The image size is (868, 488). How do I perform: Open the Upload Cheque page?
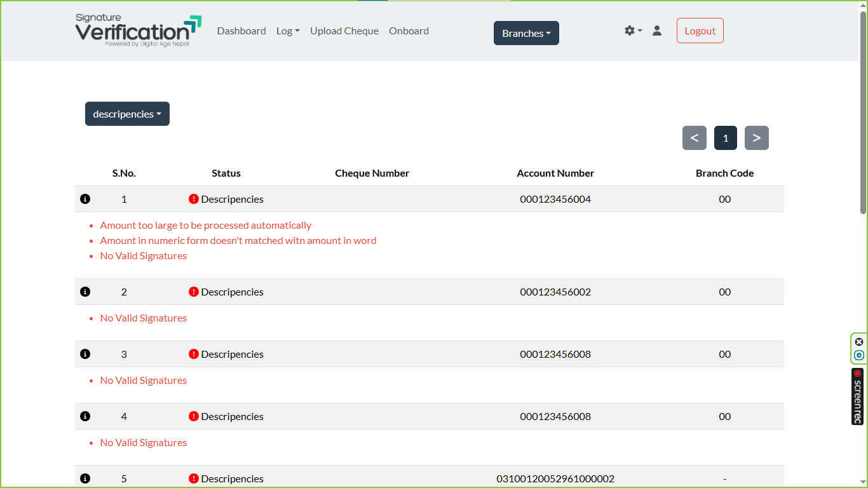[344, 30]
